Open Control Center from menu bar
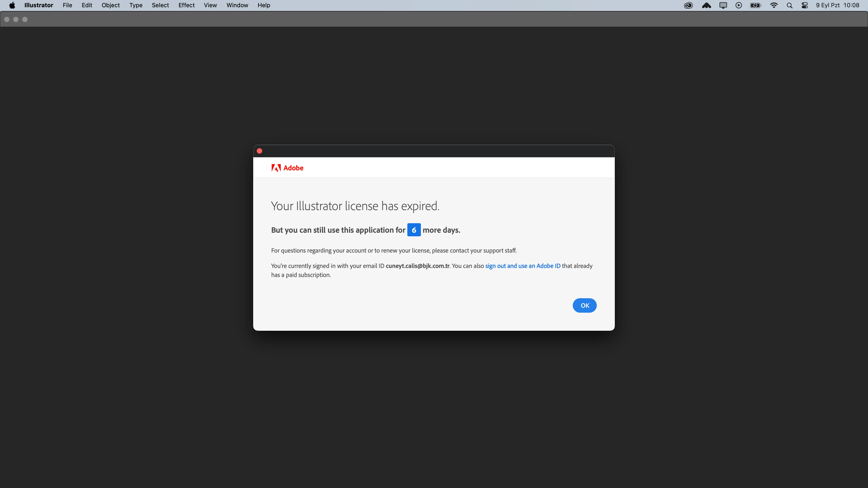The image size is (868, 488). click(804, 5)
